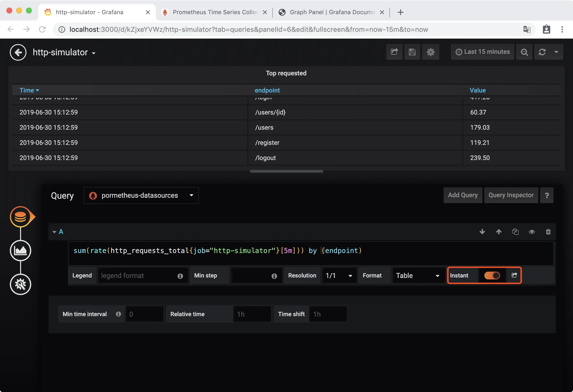Show Min step info icon
The height and width of the screenshot is (392, 573).
pyautogui.click(x=274, y=276)
